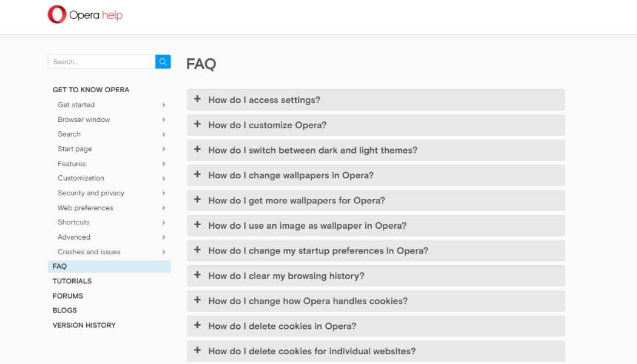This screenshot has width=637, height=364.
Task: Open the Customization sidebar link
Action: tap(81, 178)
